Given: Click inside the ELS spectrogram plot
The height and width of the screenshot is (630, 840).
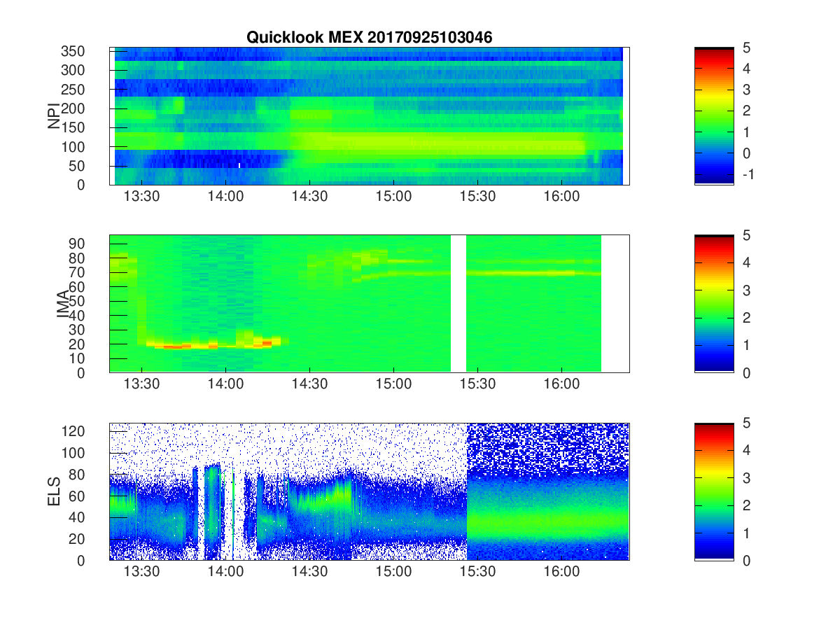Looking at the screenshot, I should tap(369, 491).
